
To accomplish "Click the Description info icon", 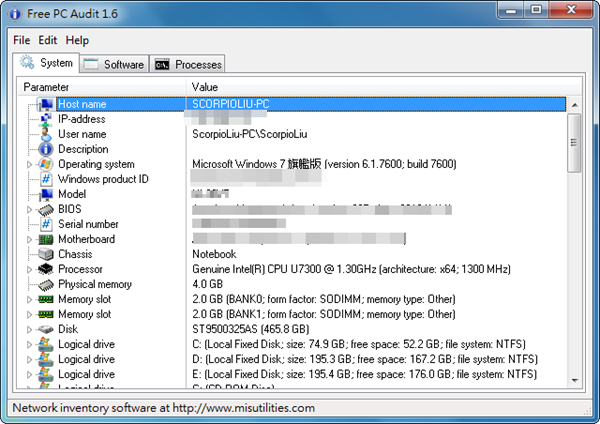I will [46, 149].
